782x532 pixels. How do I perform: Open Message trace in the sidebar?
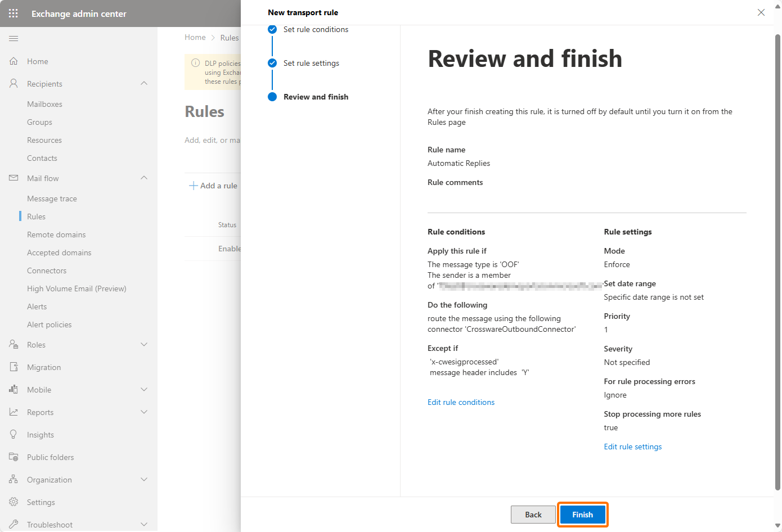52,199
